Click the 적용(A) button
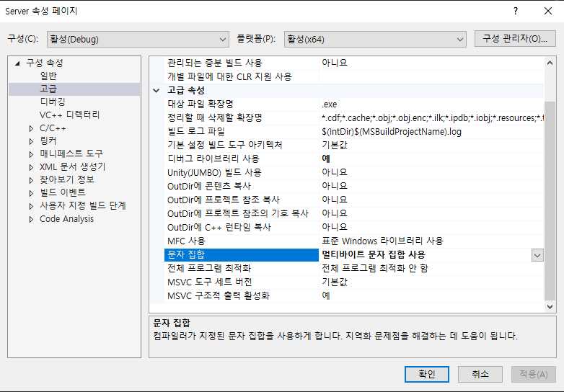The image size is (564, 392). 534,375
